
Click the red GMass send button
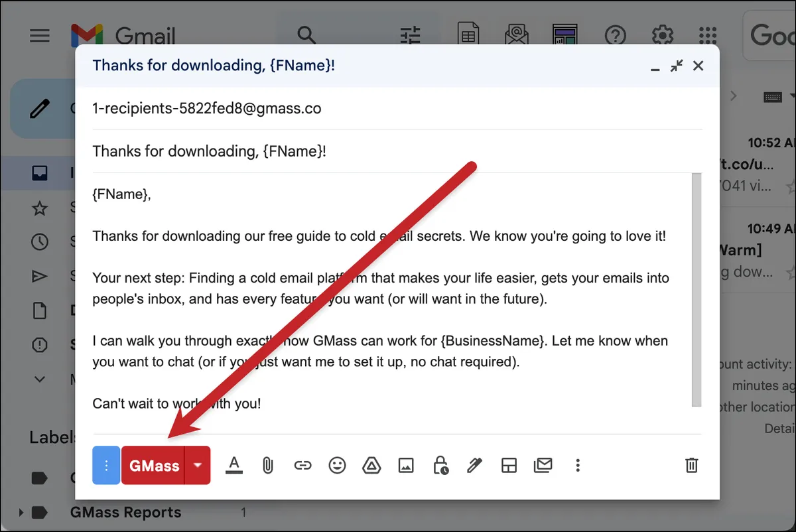point(153,465)
